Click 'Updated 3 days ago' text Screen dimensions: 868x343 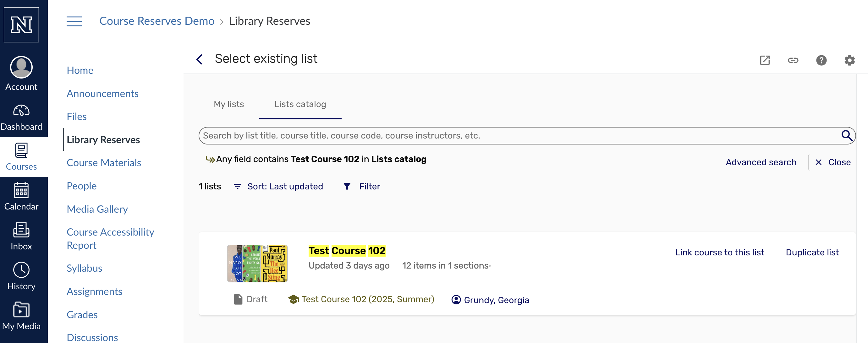(x=349, y=265)
